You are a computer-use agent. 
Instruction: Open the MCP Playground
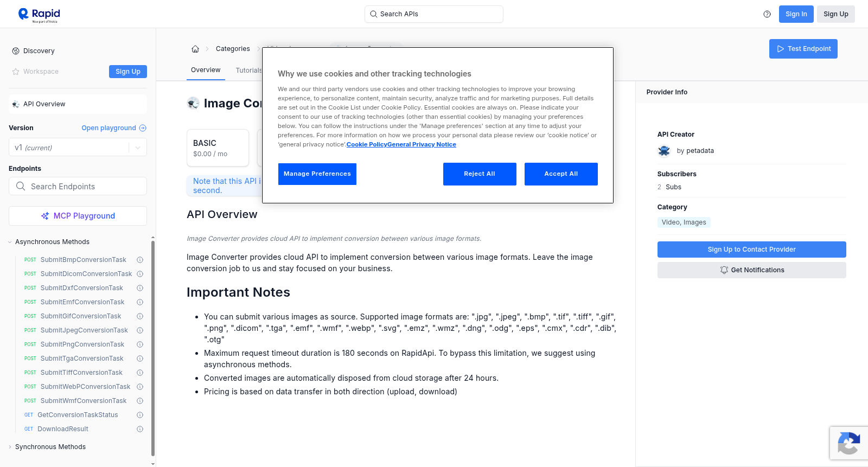pyautogui.click(x=78, y=216)
